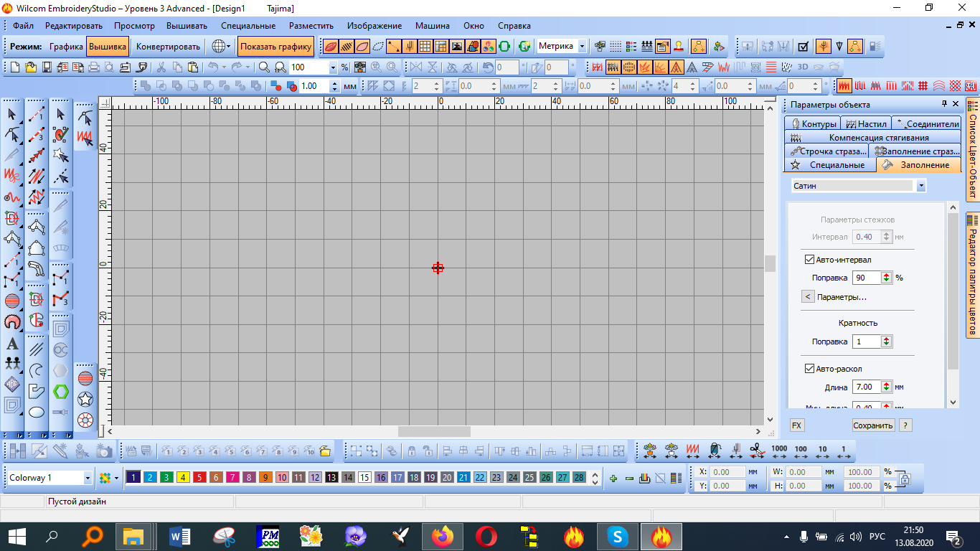Switch mode to Графика
This screenshot has height=551, width=980.
[67, 47]
